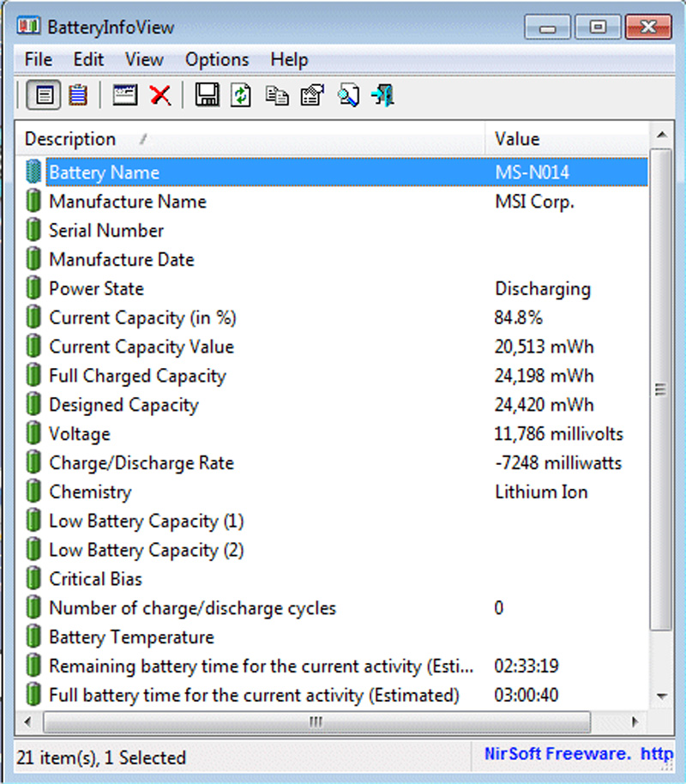Copy selected items using the copy icon

pyautogui.click(x=276, y=95)
